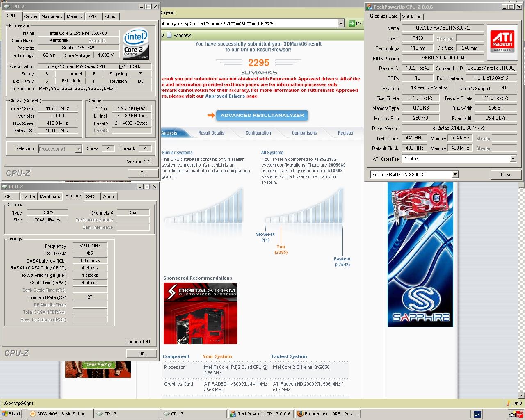Click the Advanced ResultAnalyzer button
The width and height of the screenshot is (525, 420).
(x=262, y=116)
